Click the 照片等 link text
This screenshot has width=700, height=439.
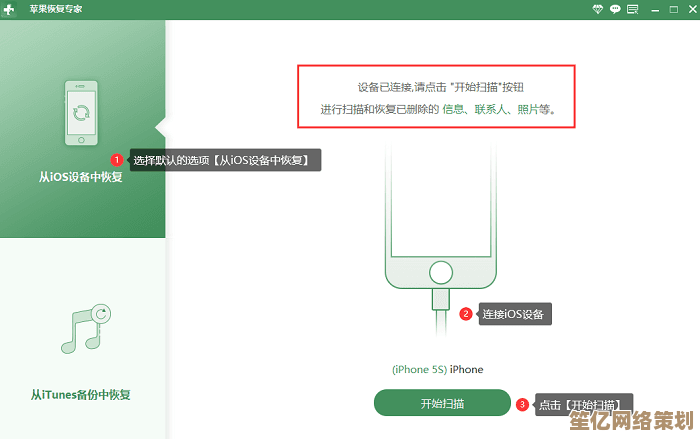[x=533, y=109]
